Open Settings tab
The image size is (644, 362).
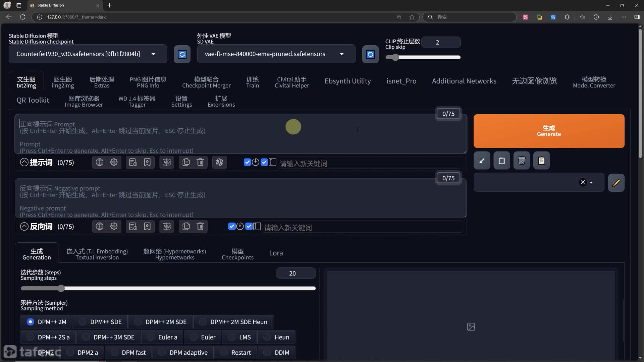point(181,101)
